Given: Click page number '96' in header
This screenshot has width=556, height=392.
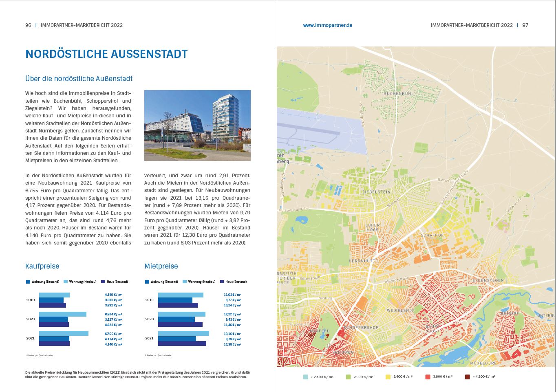Looking at the screenshot, I should 28,25.
